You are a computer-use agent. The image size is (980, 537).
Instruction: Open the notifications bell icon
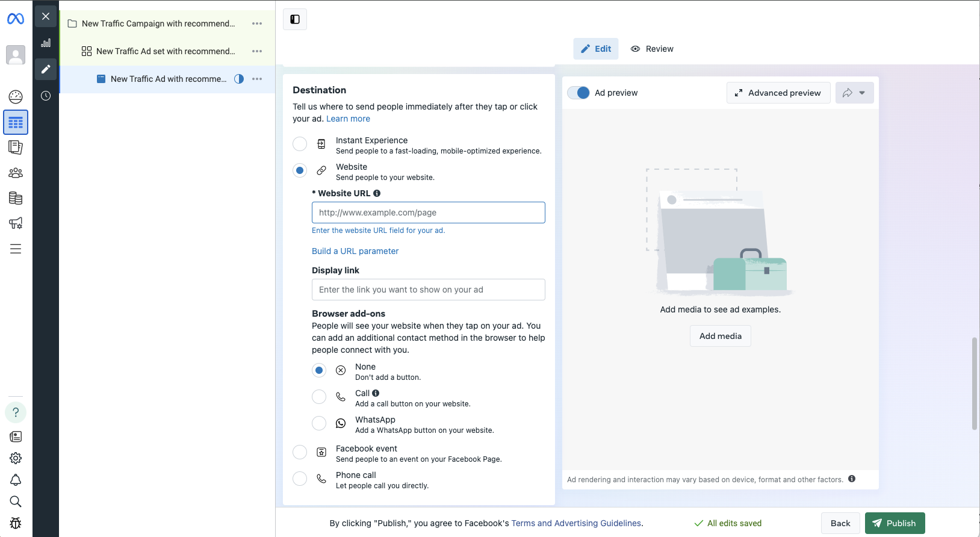[16, 480]
